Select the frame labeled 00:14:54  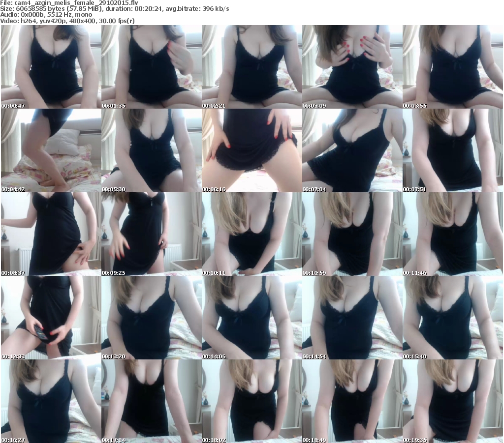coord(352,318)
